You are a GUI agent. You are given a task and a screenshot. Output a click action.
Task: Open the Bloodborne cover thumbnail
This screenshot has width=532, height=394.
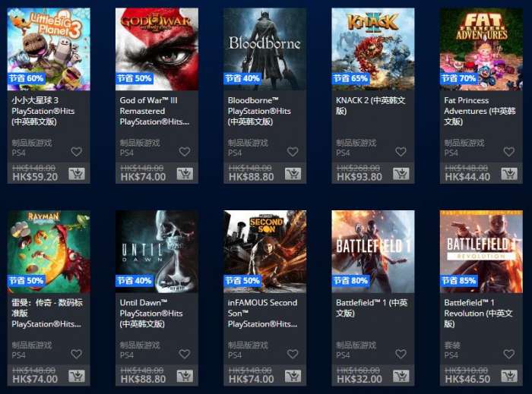coord(265,49)
